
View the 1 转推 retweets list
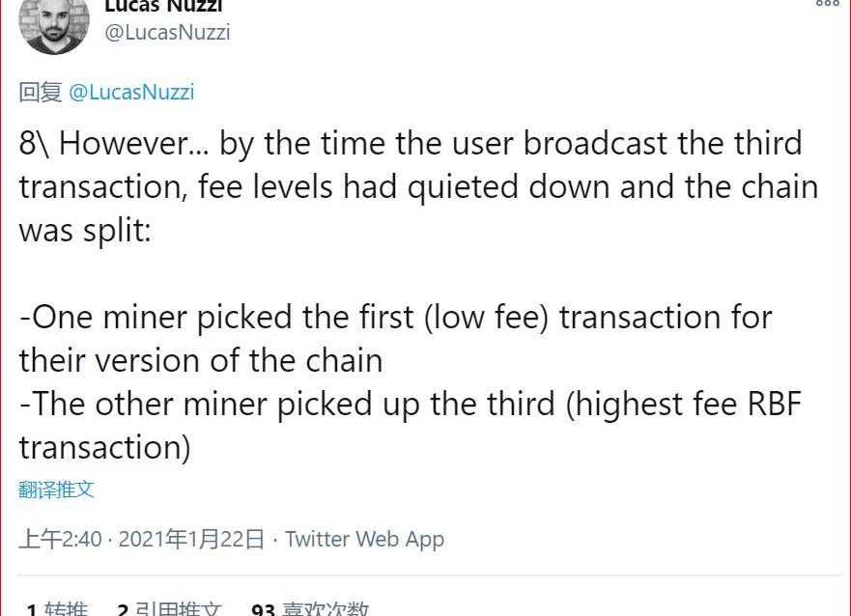(56, 609)
